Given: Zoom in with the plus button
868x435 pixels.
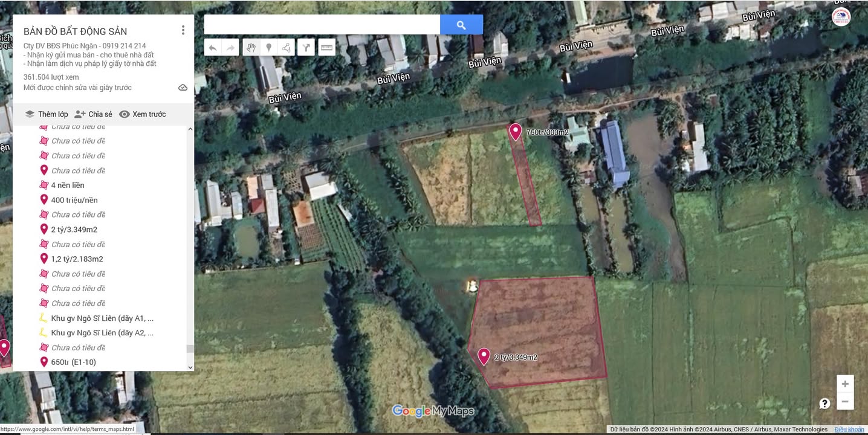Looking at the screenshot, I should [845, 384].
